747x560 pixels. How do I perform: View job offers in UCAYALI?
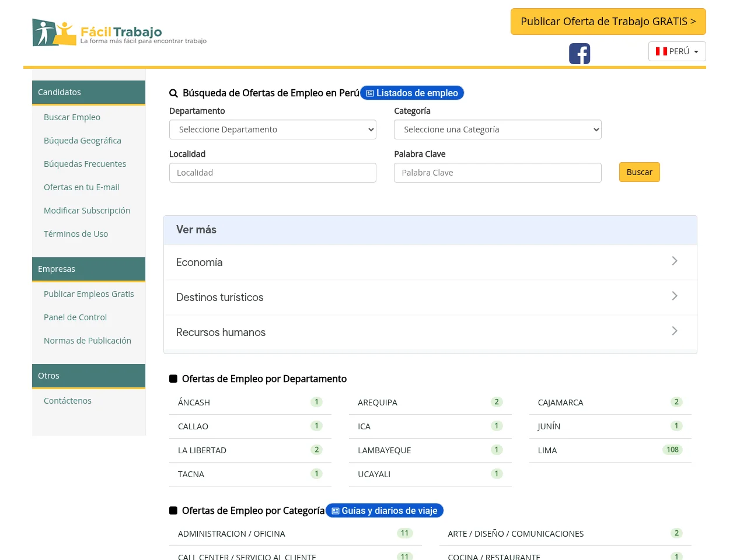coord(430,474)
